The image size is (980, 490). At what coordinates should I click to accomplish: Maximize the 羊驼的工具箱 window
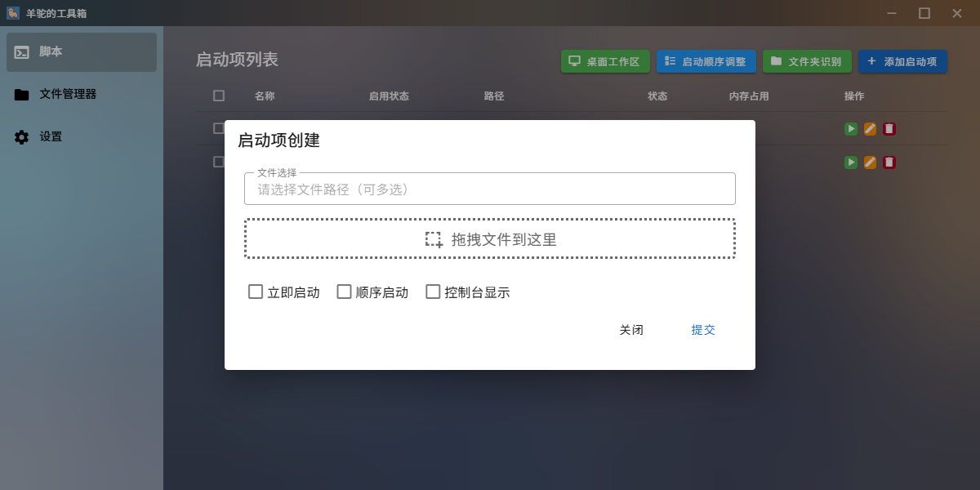coord(924,13)
